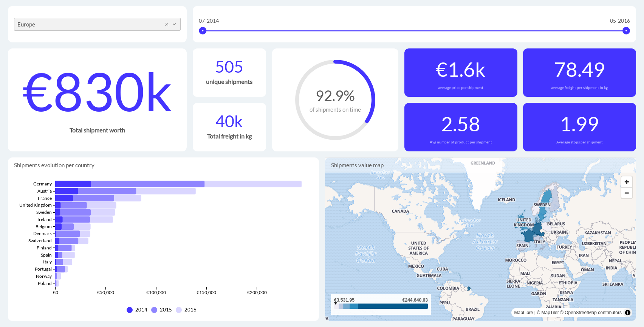Zoom in on the map with plus button

[627, 182]
